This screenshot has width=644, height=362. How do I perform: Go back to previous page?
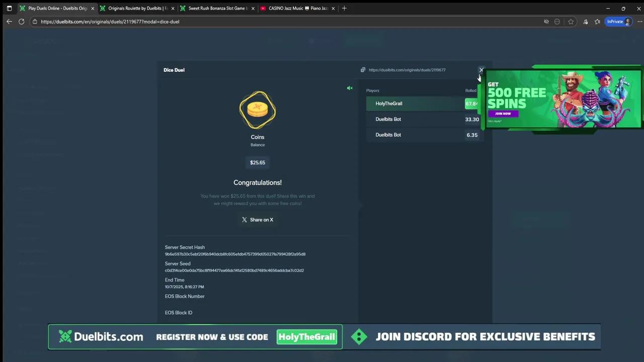pyautogui.click(x=9, y=22)
